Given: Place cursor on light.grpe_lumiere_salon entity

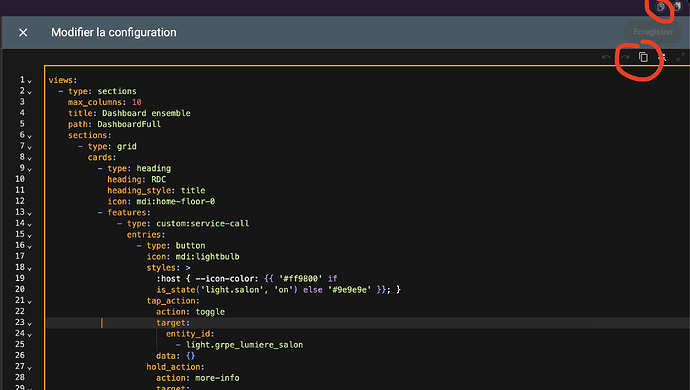Looking at the screenshot, I should pyautogui.click(x=245, y=345).
